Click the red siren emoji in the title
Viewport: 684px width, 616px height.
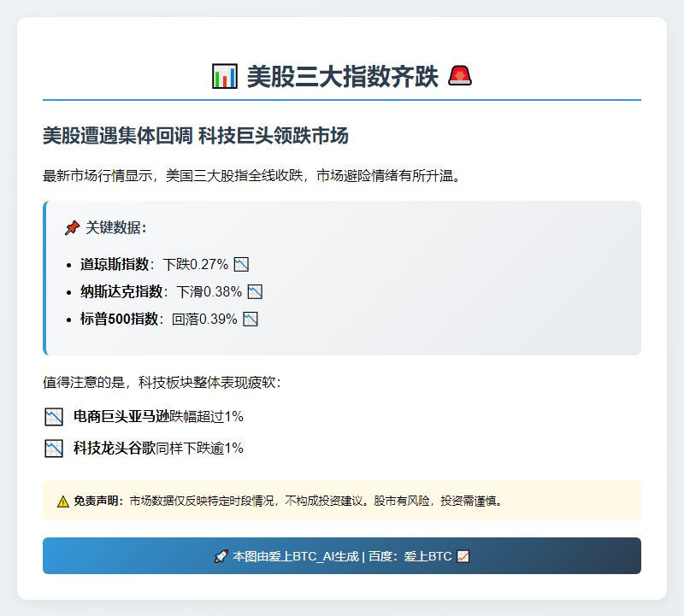460,76
